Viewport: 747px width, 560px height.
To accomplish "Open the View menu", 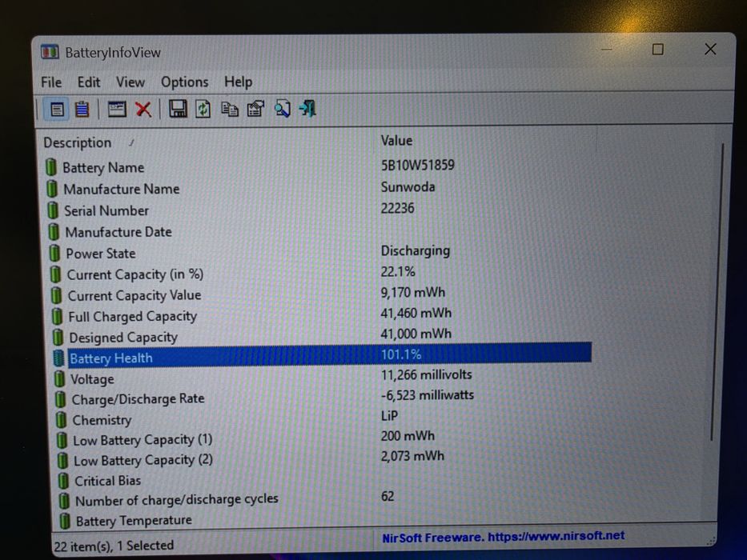I will click(130, 82).
